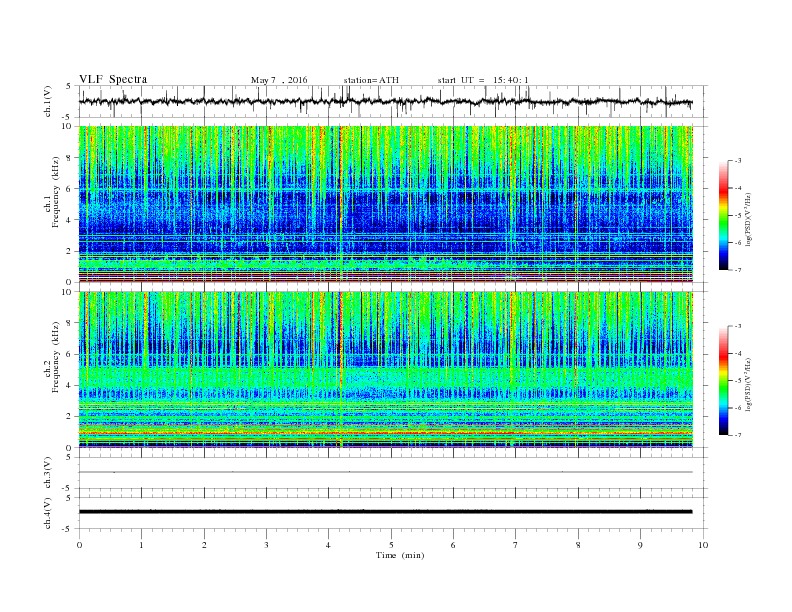Click the "5" upper tick of ch.3(V) axis
The height and width of the screenshot is (612, 792).
(x=69, y=457)
